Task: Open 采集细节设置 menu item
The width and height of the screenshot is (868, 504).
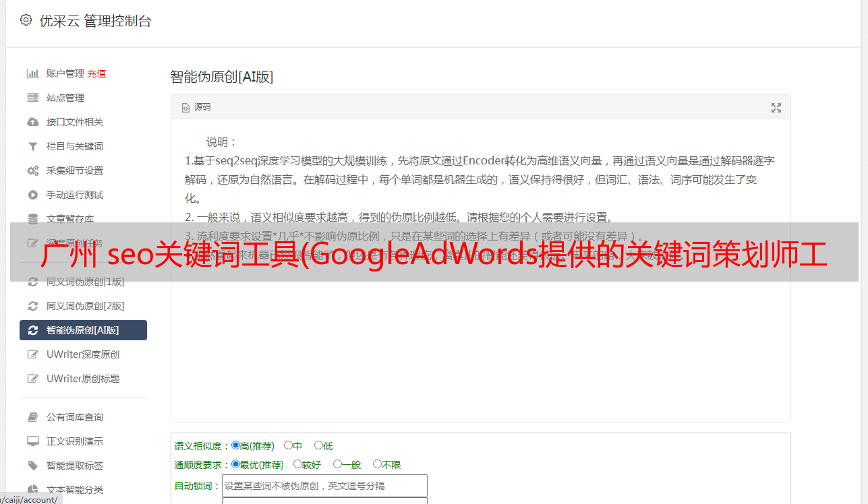Action: pos(75,170)
